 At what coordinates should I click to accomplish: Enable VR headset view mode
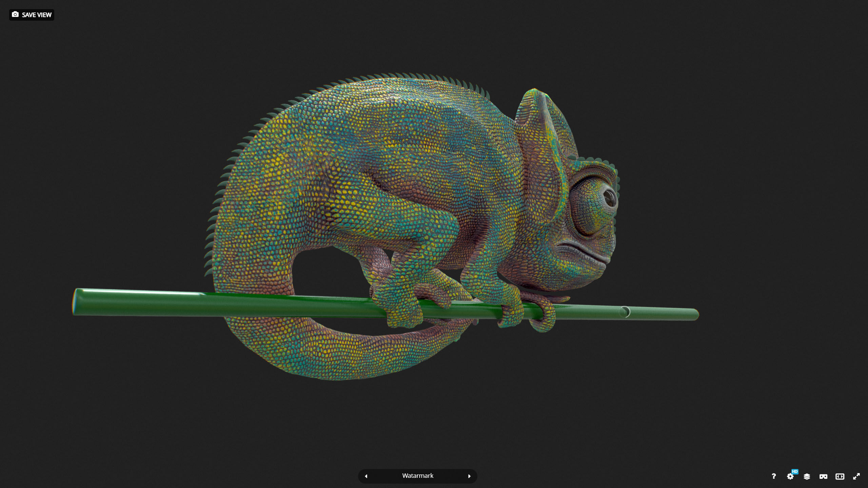(823, 476)
